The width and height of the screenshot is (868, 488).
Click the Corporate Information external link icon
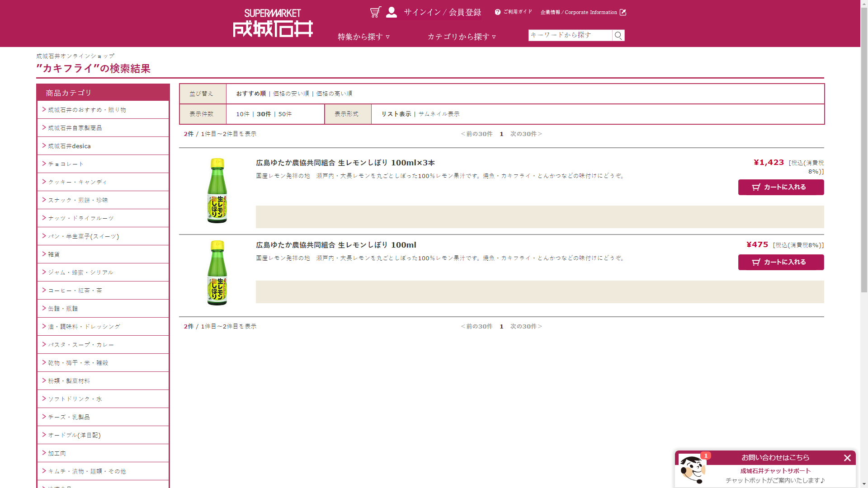623,12
